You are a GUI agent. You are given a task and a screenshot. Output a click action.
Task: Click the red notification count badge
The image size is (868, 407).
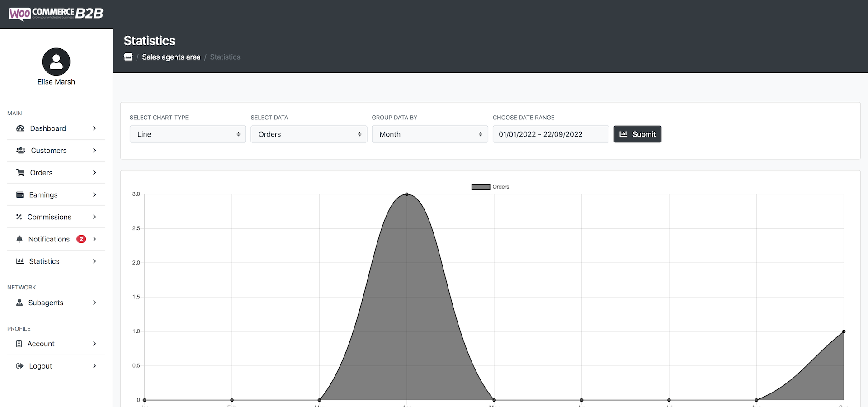click(x=81, y=239)
